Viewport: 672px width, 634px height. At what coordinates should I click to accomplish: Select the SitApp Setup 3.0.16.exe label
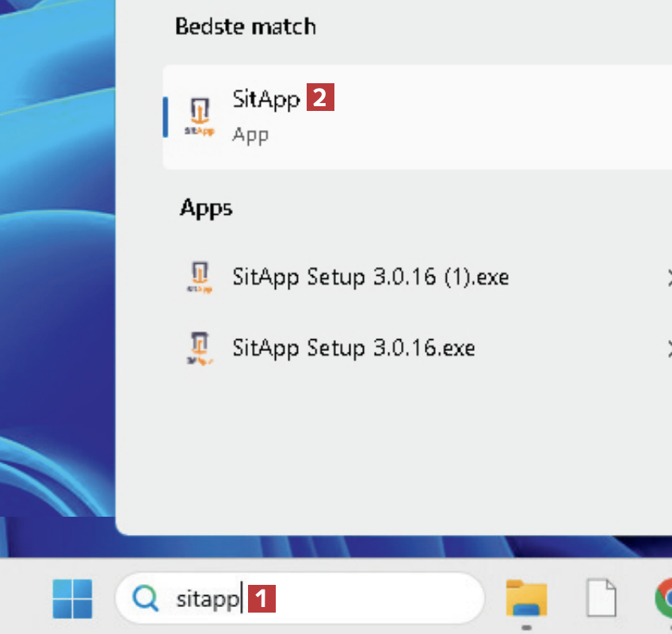click(353, 347)
